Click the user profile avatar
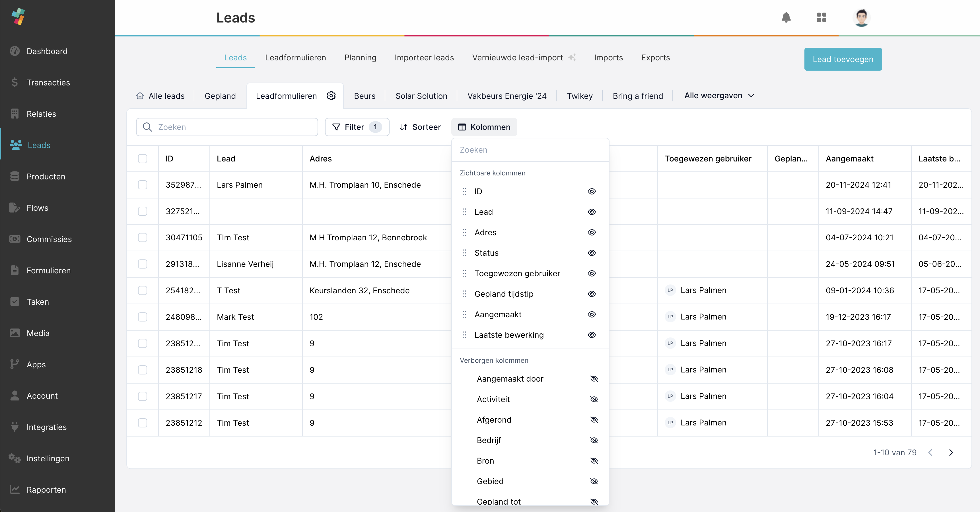Viewport: 980px width, 512px height. [861, 17]
